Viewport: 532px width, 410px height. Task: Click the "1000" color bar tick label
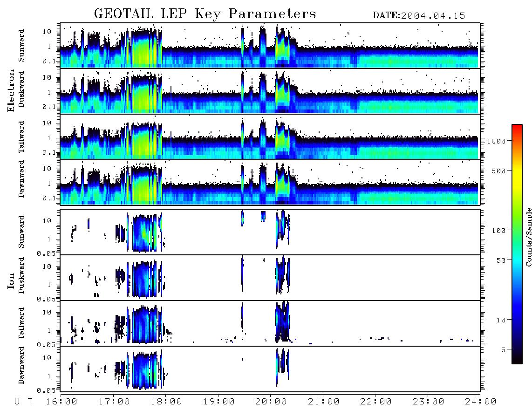click(497, 141)
